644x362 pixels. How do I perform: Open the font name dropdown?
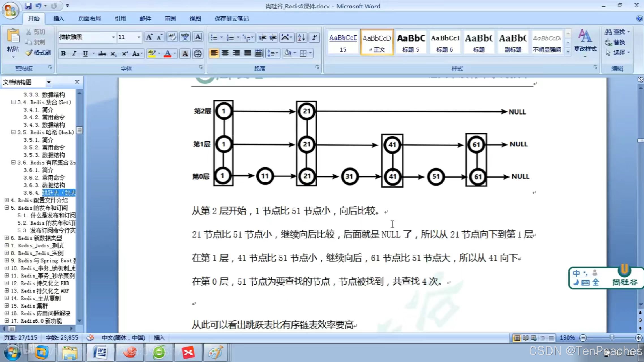113,37
